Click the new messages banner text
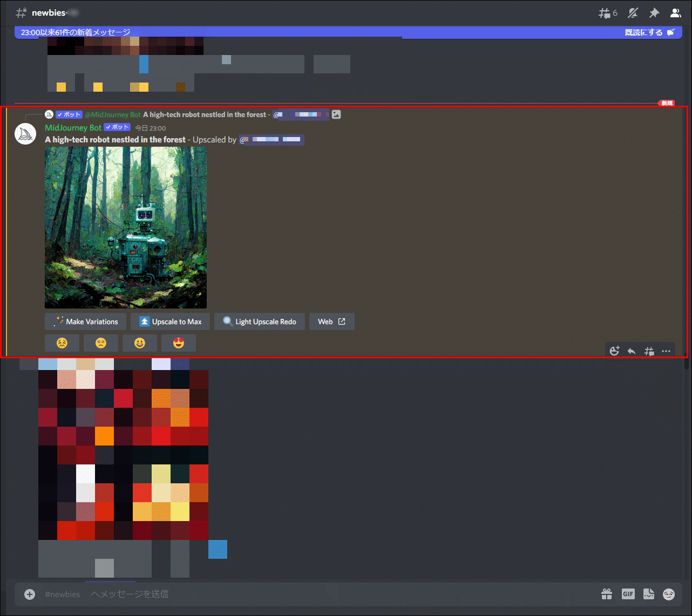 tap(76, 32)
